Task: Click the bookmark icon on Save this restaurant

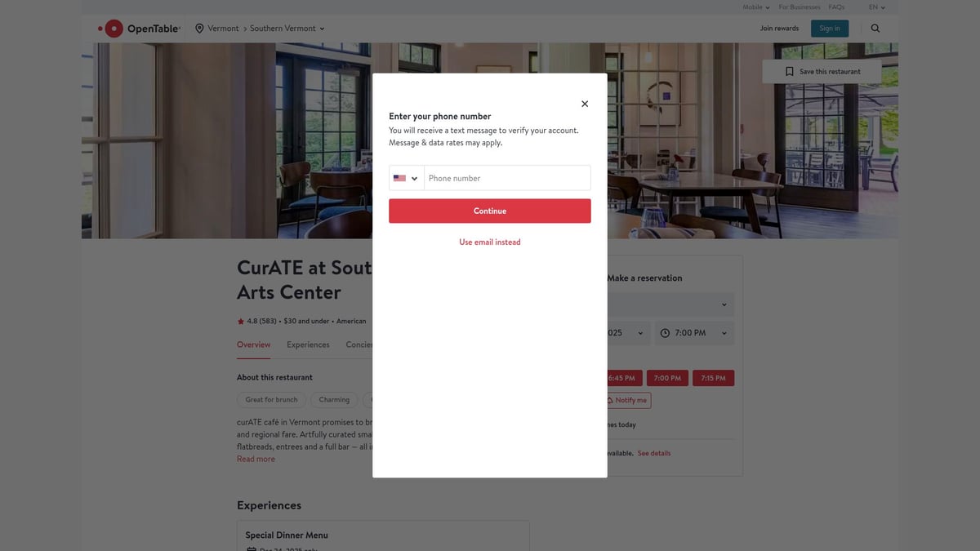Action: click(790, 72)
